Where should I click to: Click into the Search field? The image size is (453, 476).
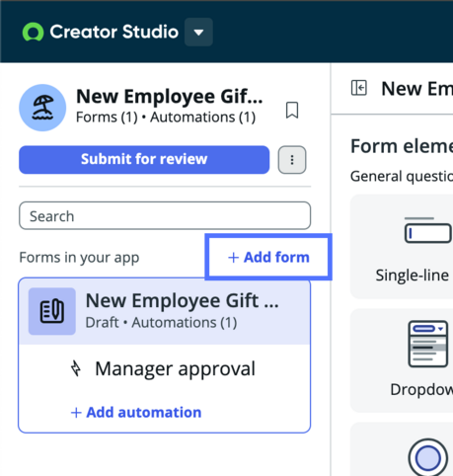pyautogui.click(x=165, y=216)
